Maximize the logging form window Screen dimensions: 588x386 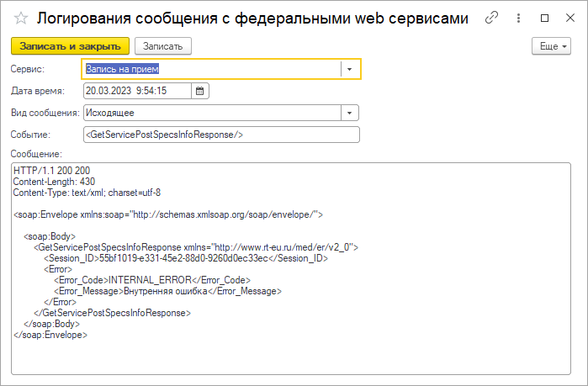point(544,17)
